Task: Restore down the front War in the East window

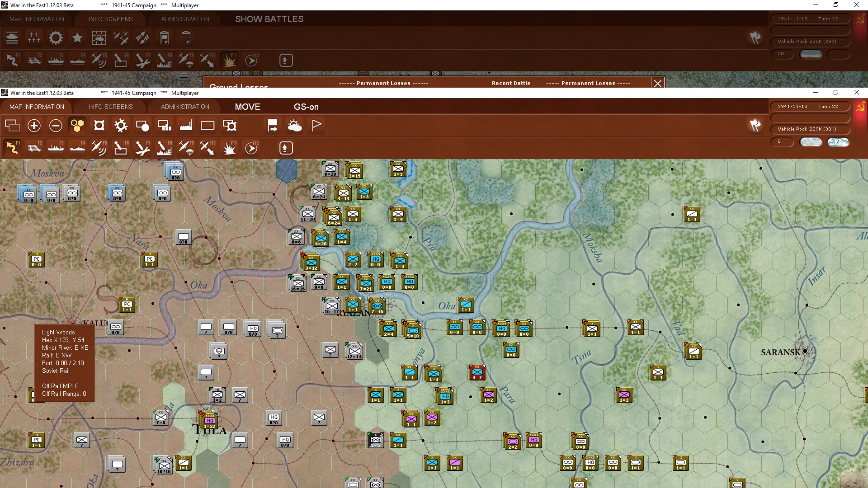Action: (x=836, y=93)
